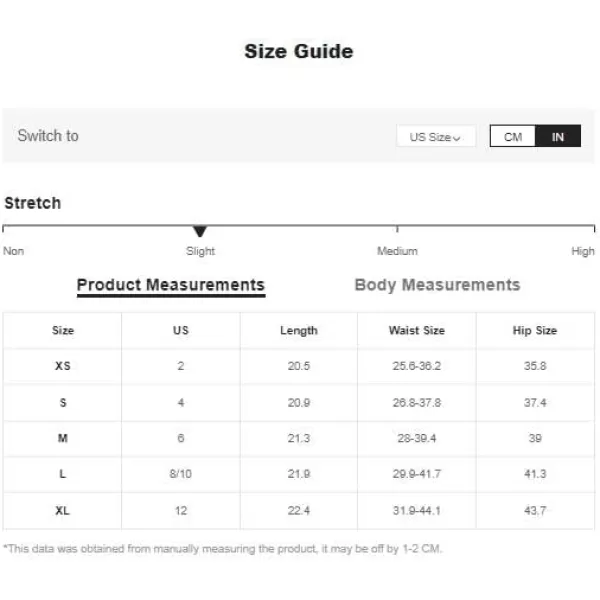Open the US Size dropdown
This screenshot has height=600, width=600.
[x=436, y=136]
